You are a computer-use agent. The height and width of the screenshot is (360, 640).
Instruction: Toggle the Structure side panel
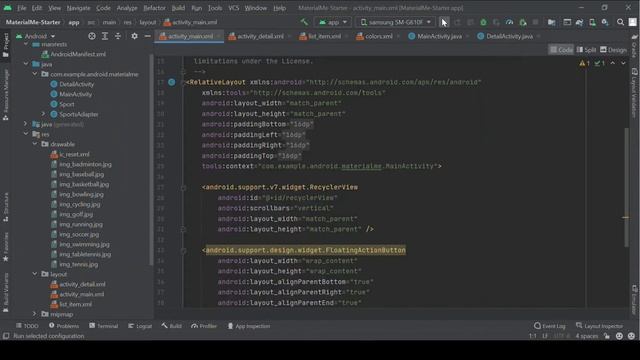pos(6,207)
